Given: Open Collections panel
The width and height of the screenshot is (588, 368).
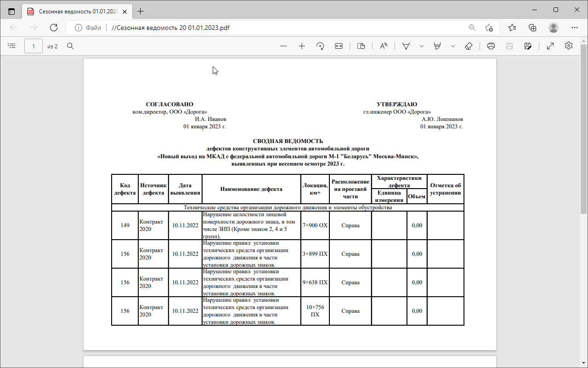Looking at the screenshot, I should pos(532,28).
